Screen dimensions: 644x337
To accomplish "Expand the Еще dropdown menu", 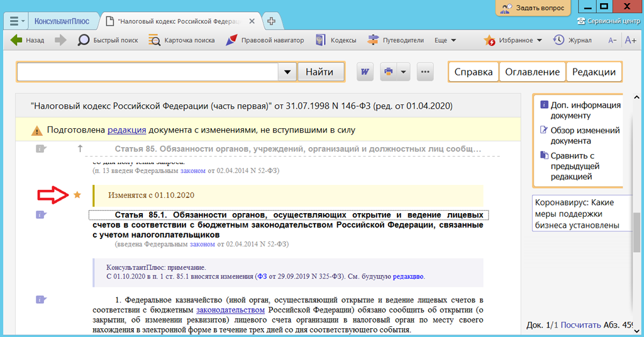I will (445, 40).
